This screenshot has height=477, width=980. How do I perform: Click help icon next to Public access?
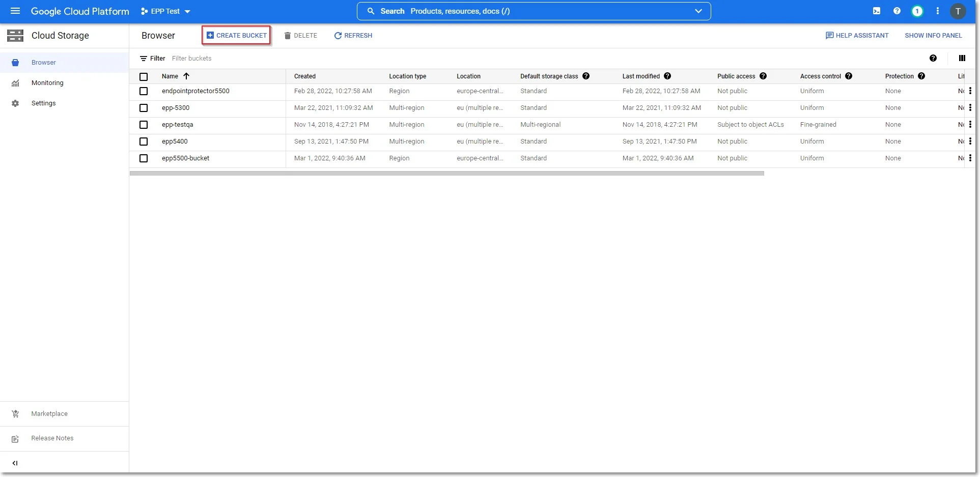click(763, 76)
